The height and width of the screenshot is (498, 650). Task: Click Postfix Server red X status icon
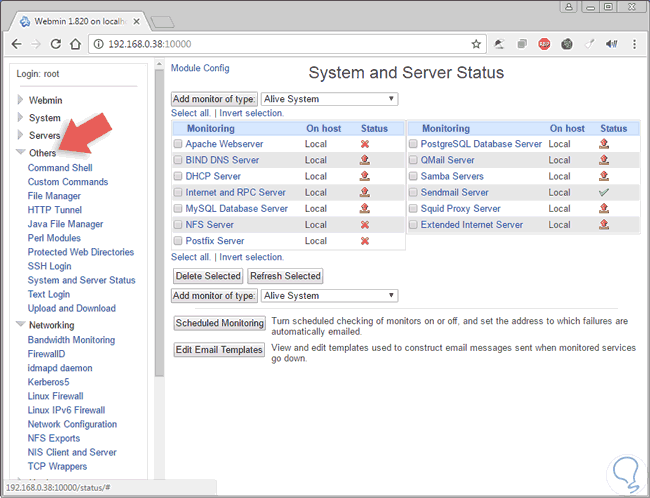pos(365,241)
